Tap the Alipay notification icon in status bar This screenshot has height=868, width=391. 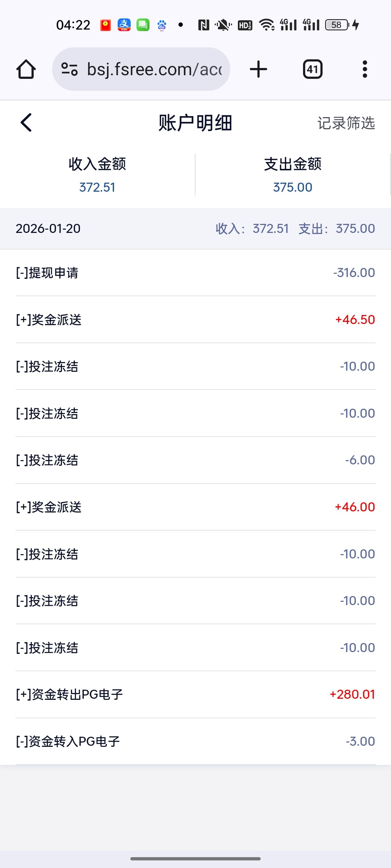click(124, 25)
